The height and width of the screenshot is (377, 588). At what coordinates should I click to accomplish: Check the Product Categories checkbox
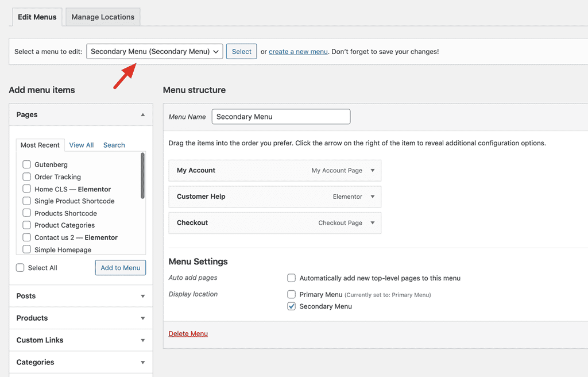[26, 225]
